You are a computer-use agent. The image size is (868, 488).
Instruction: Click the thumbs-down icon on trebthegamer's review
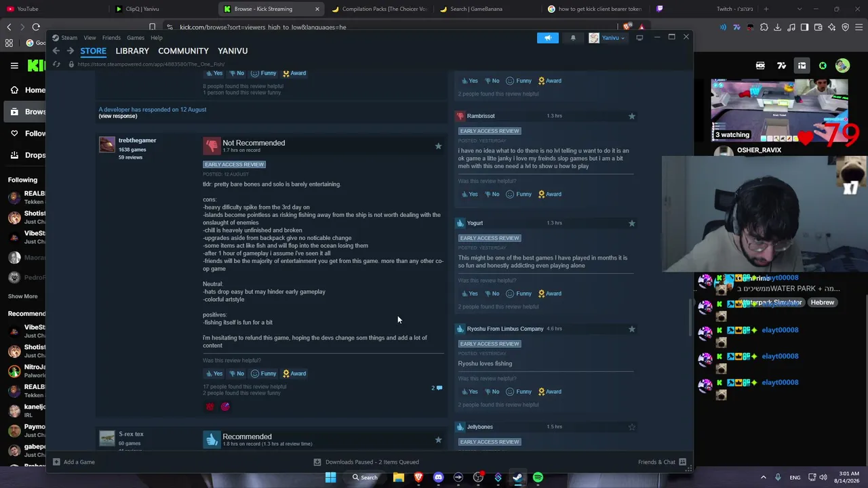212,145
